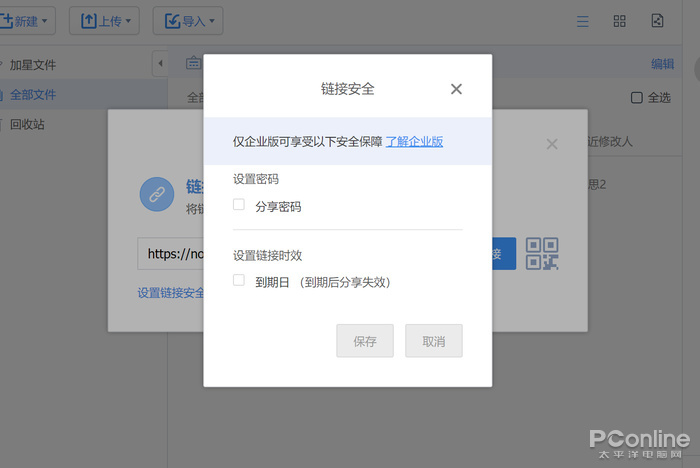Enable the 分享密码 checkbox
The image size is (700, 468).
[239, 205]
